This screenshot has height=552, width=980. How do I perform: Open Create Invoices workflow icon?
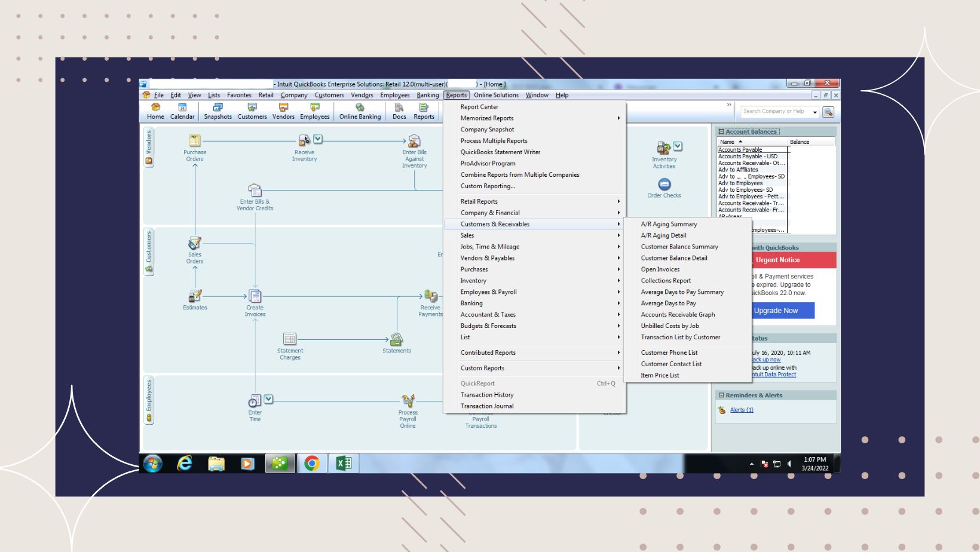point(255,296)
